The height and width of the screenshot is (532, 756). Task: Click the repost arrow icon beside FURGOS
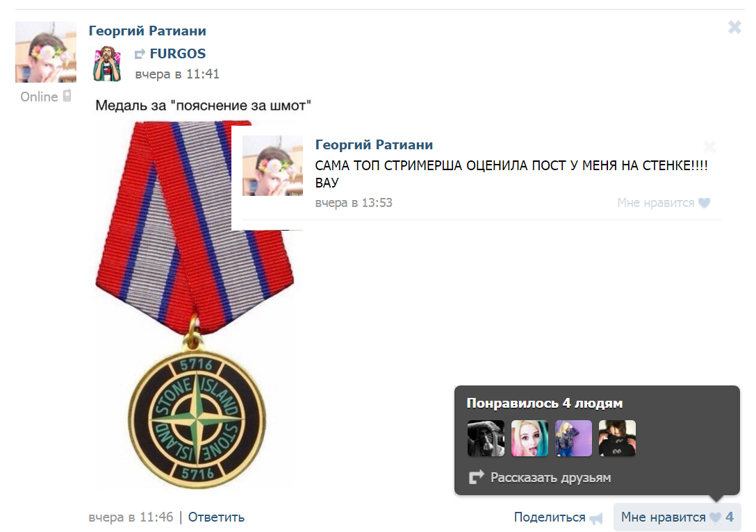(140, 54)
